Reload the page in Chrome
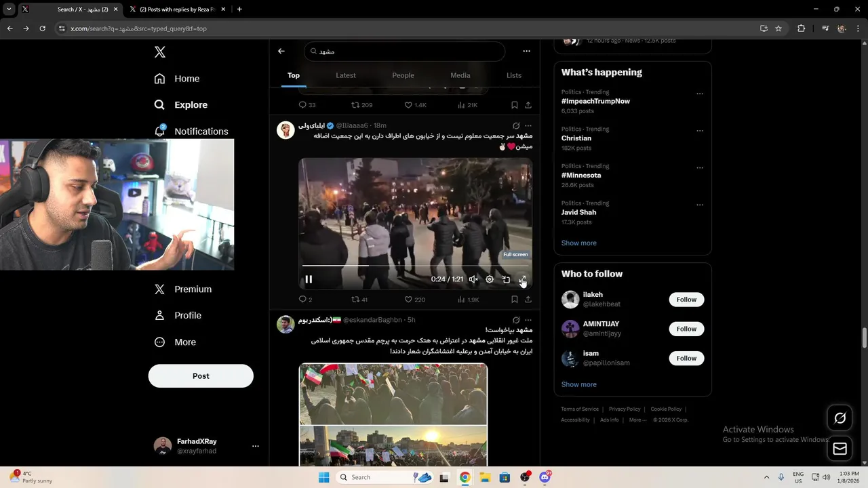The width and height of the screenshot is (868, 488). tap(42, 28)
